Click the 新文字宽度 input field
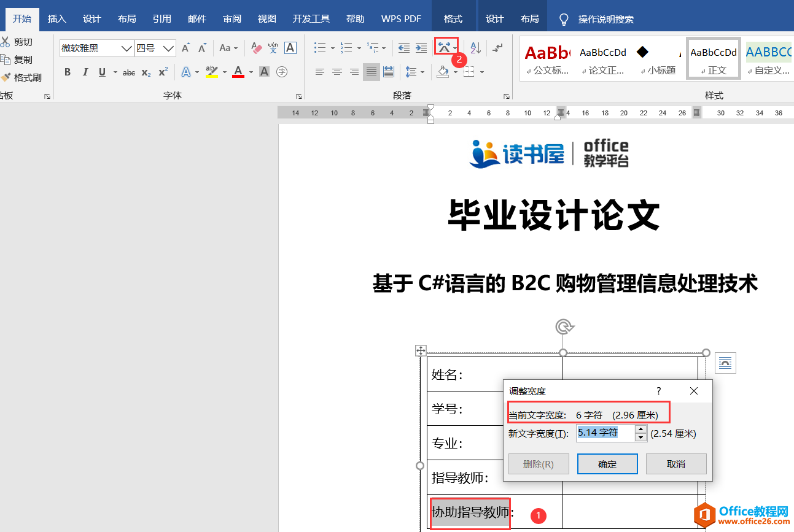The image size is (794, 532). 605,433
